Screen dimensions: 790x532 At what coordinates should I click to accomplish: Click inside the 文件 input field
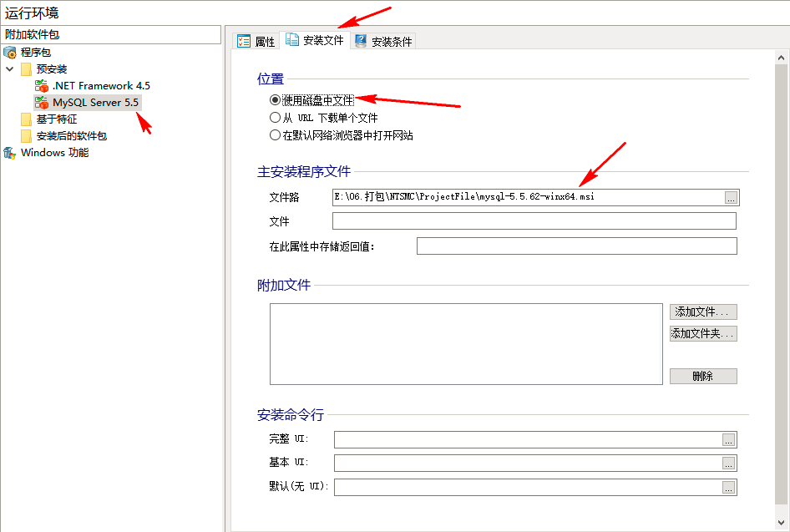[x=534, y=220]
